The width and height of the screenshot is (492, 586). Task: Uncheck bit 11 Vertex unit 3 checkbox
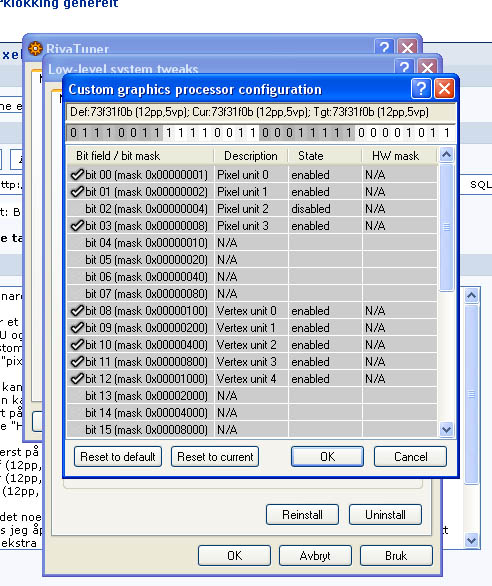pyautogui.click(x=77, y=361)
